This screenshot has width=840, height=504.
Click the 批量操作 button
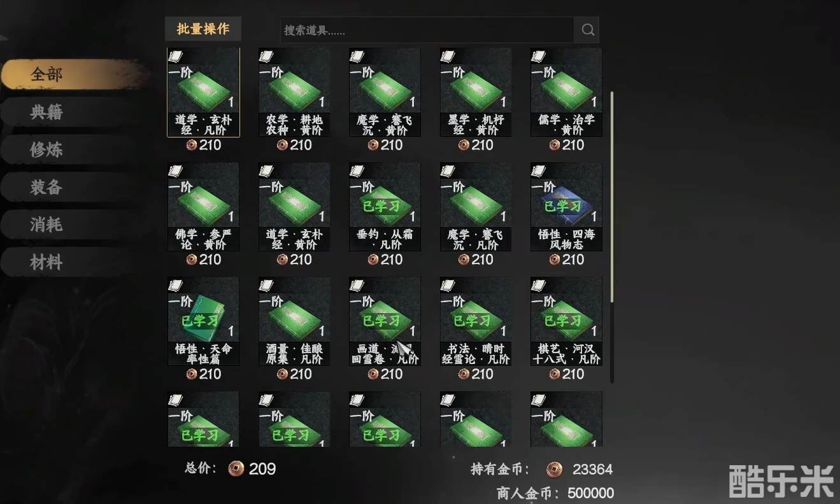[x=203, y=29]
